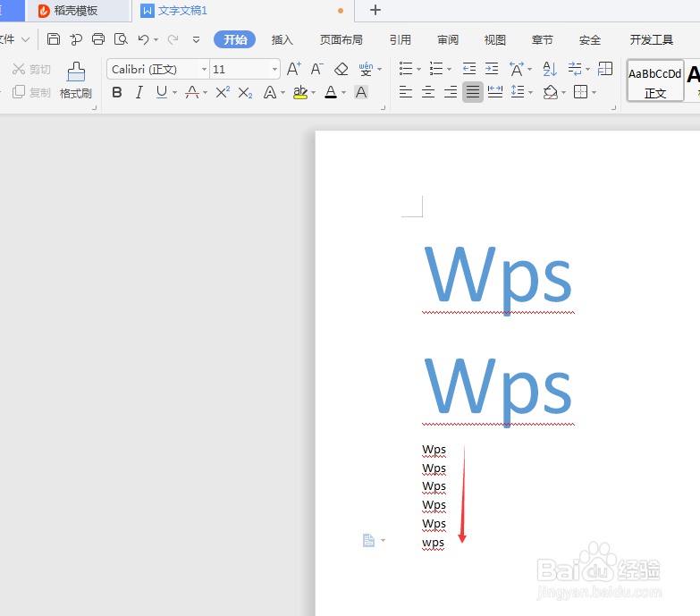Toggle Strikethrough formatting
The height and width of the screenshot is (616, 700).
click(x=192, y=92)
